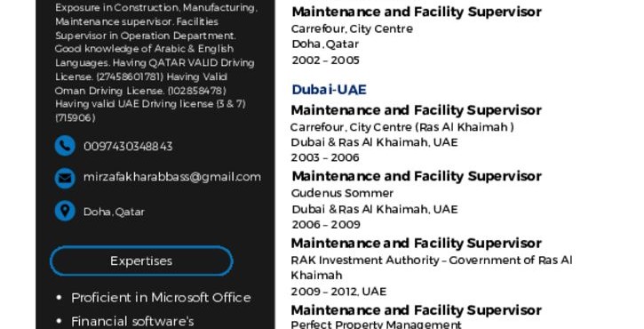Click the Doha, Qatar location text in sidebar

114,212
